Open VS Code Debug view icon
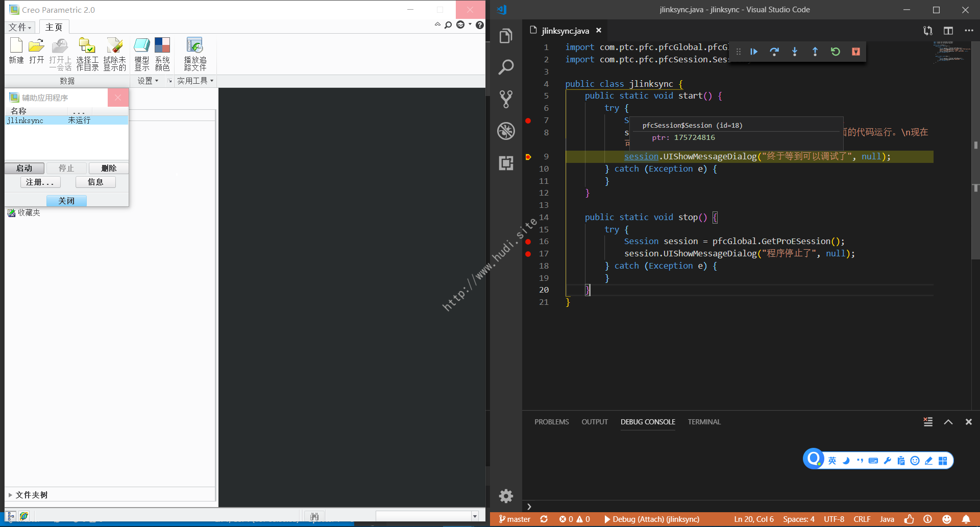980x527 pixels. 506,131
